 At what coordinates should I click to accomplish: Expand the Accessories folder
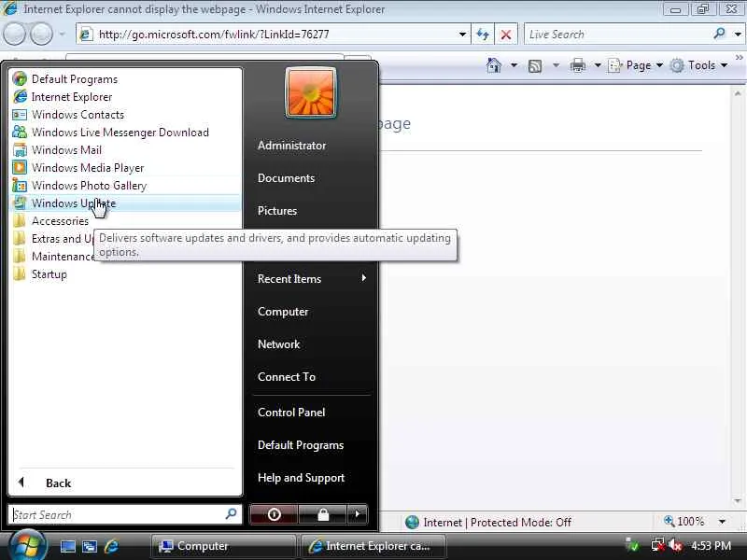[x=125, y=221]
